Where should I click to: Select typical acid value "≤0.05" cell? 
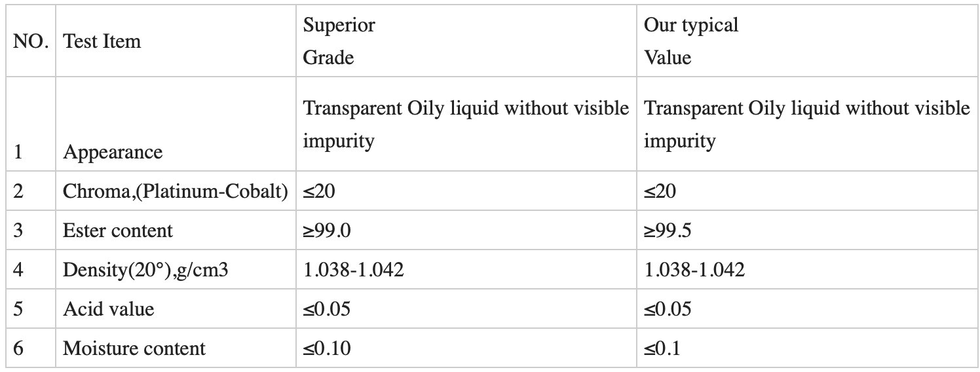tap(668, 308)
